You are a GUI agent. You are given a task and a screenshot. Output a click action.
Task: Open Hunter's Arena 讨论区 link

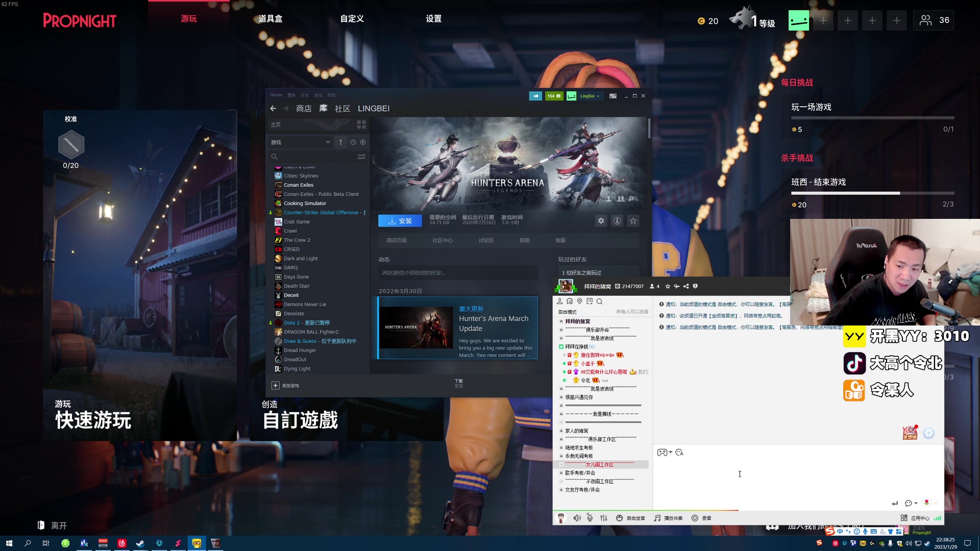[486, 240]
